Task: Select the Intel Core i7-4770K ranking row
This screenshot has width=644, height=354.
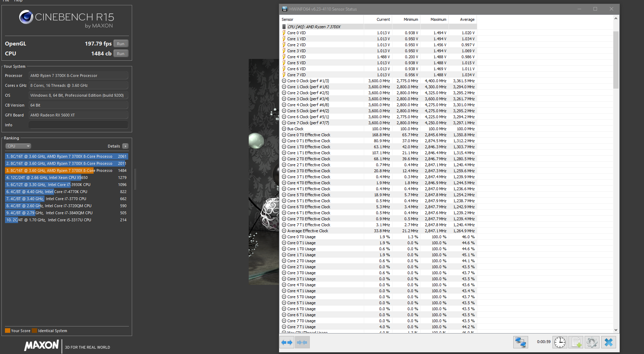Action: (66, 192)
